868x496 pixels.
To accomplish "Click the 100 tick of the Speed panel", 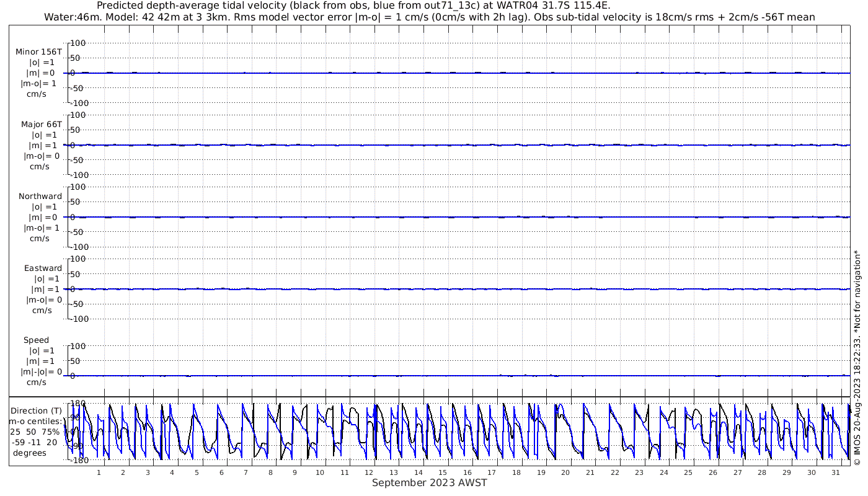I will click(x=78, y=346).
